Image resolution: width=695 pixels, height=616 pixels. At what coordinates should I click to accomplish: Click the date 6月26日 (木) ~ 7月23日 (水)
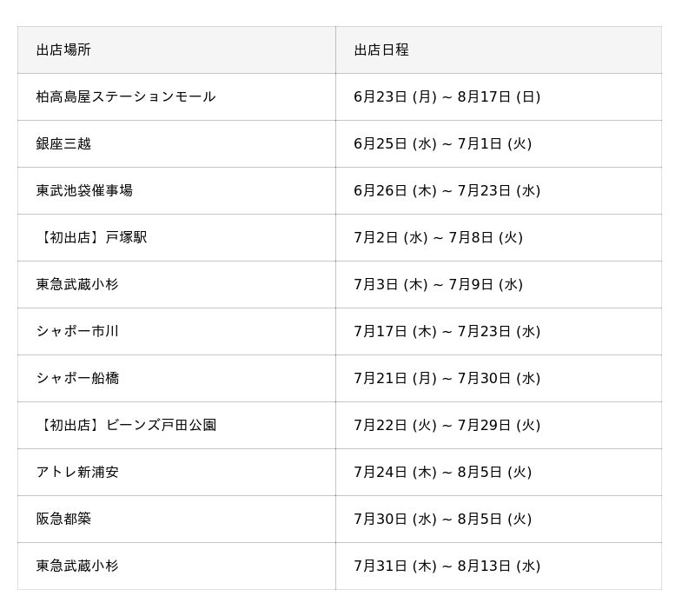click(447, 191)
